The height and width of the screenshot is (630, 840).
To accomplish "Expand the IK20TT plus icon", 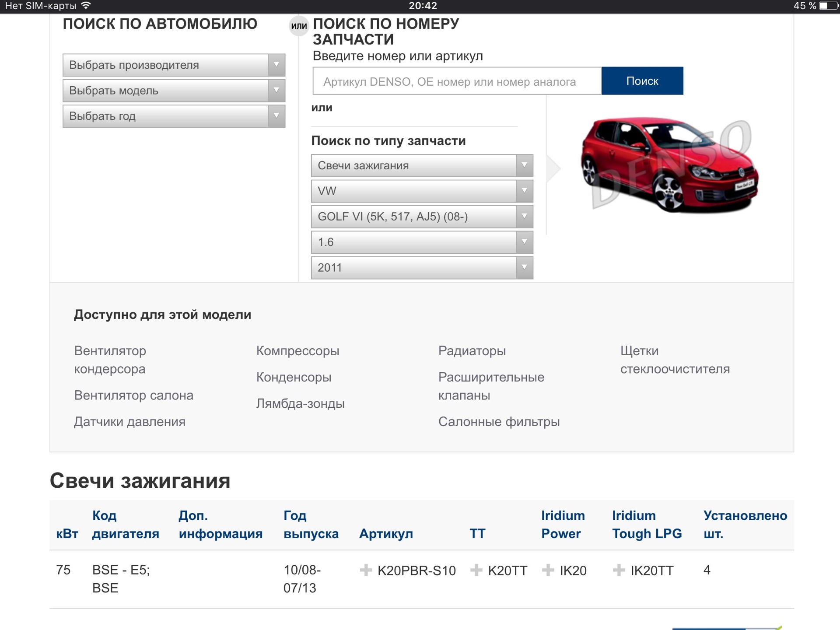I will [x=619, y=570].
